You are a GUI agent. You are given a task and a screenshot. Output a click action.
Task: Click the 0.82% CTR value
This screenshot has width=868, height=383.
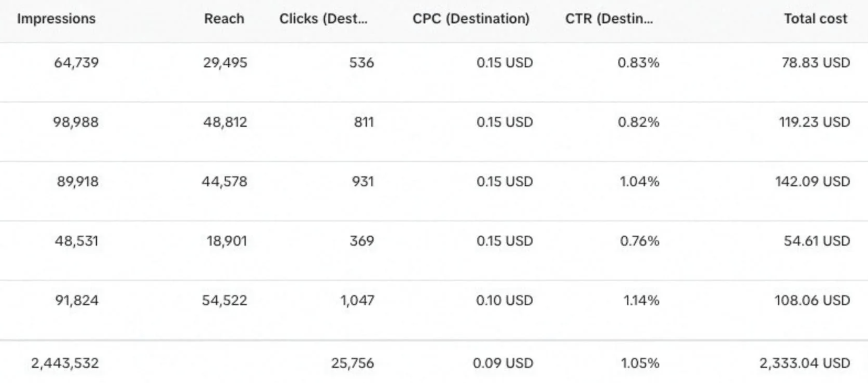638,122
